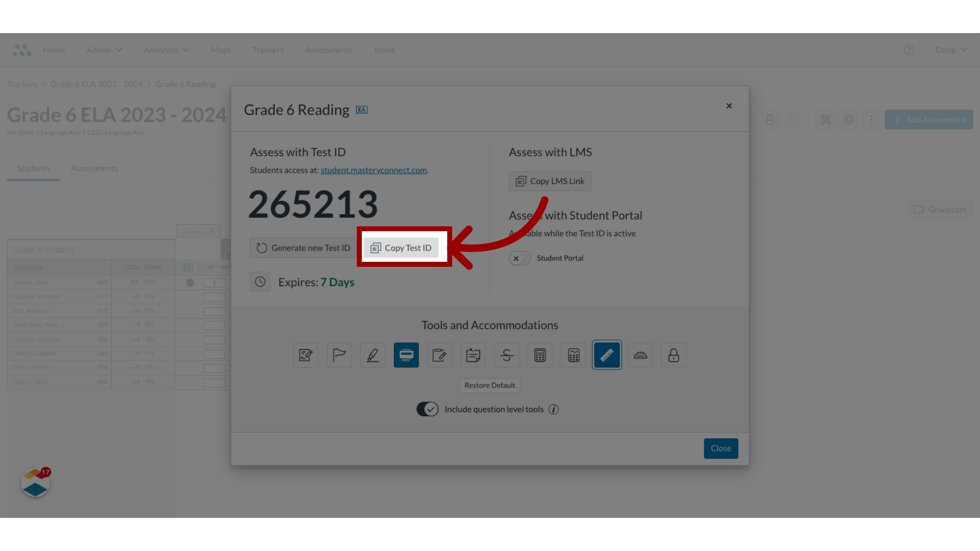Viewport: 980px width, 551px height.
Task: Click the Restore Default button
Action: pos(489,385)
